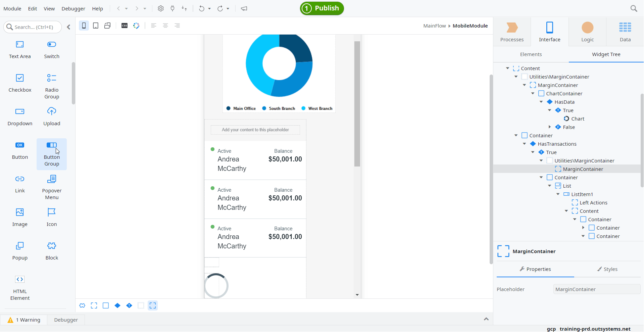This screenshot has width=644, height=332.
Task: Open the CSS style sheet editor icon
Action: click(125, 26)
